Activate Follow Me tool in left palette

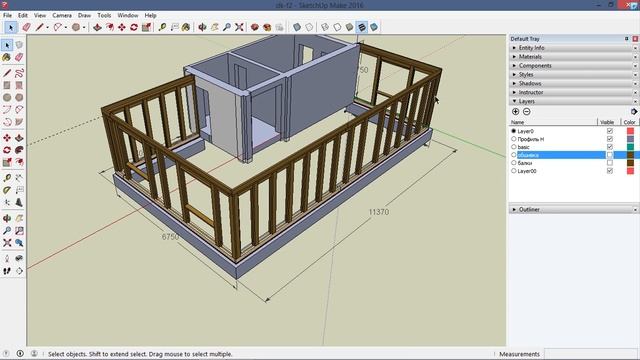[19, 150]
